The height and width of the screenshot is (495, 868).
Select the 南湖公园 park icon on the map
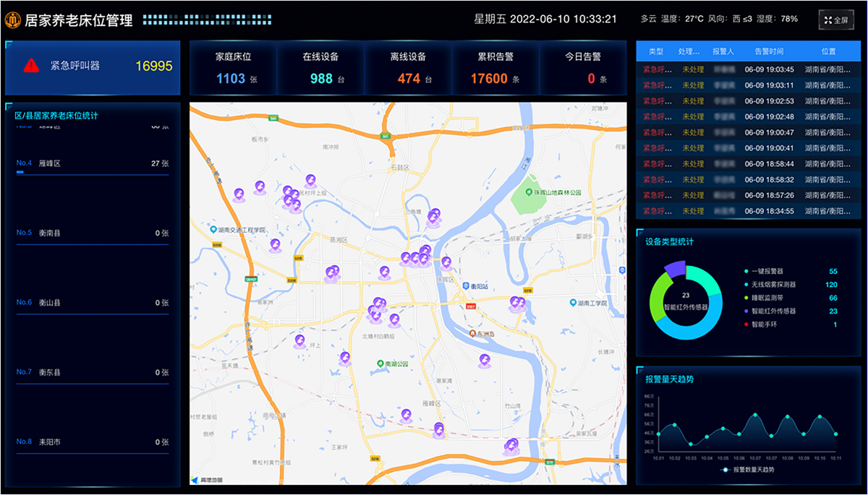(x=380, y=363)
